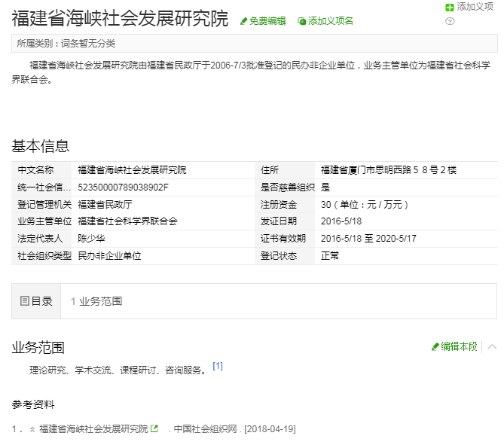Click the 免费编辑 edit link
The height and width of the screenshot is (448, 504).
[267, 21]
